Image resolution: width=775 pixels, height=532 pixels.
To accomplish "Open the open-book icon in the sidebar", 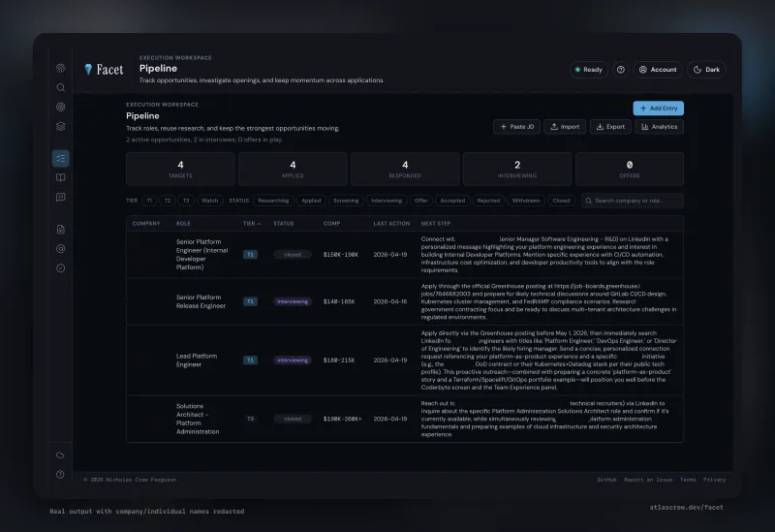I will 60,177.
